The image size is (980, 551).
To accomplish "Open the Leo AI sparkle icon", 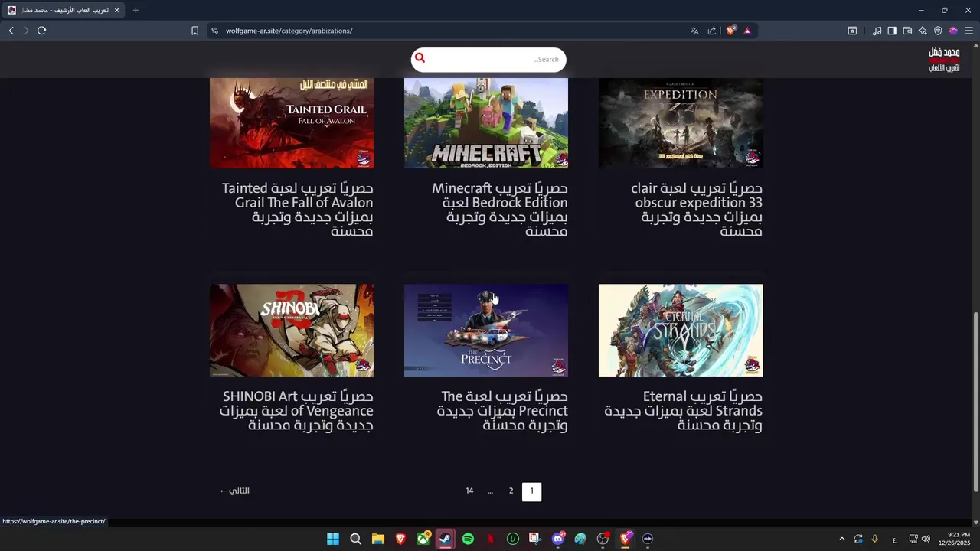I will pyautogui.click(x=923, y=31).
